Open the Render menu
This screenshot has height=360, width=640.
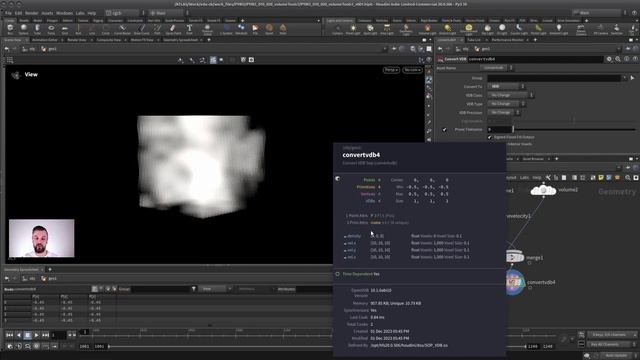tap(31, 13)
